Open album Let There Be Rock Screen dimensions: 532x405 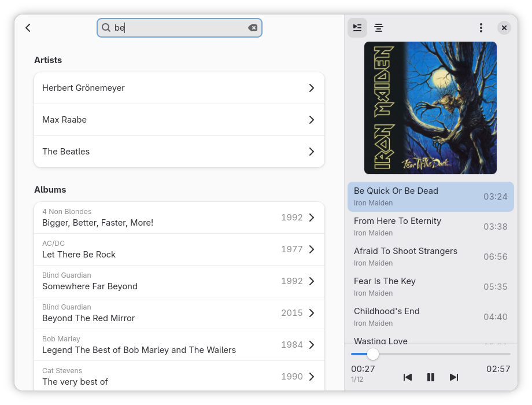point(179,249)
